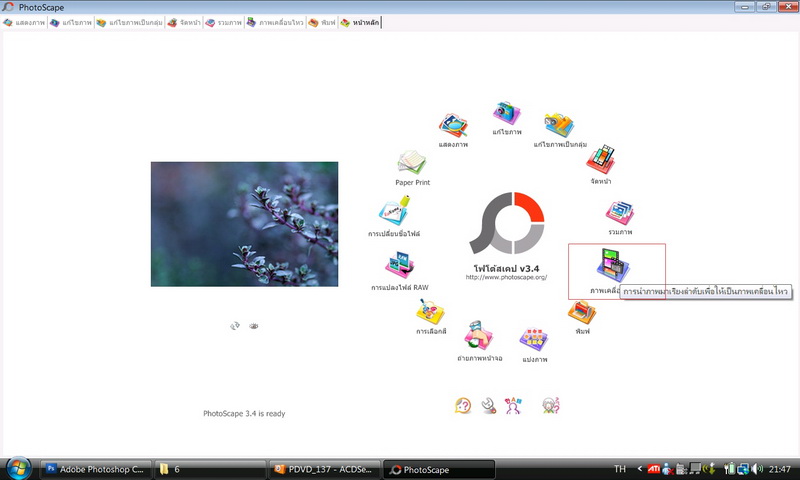Open the รวมภาพ combine circle icon
Viewport: 800px width, 480px height.
(620, 213)
